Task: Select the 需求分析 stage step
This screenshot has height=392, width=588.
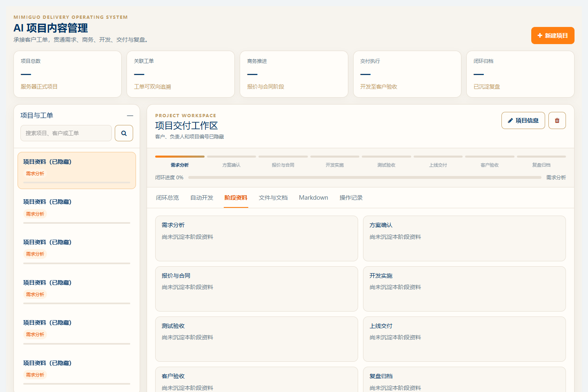Action: pos(180,162)
